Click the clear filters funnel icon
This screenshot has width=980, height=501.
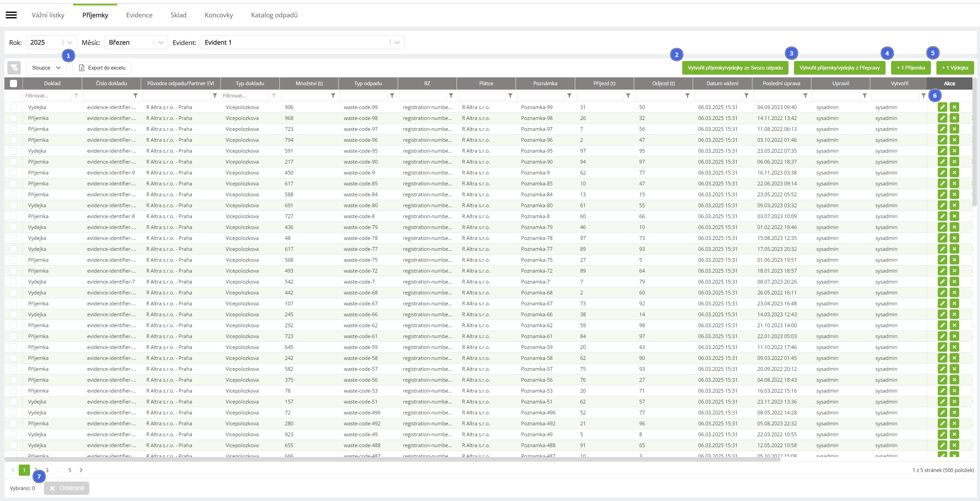point(14,68)
